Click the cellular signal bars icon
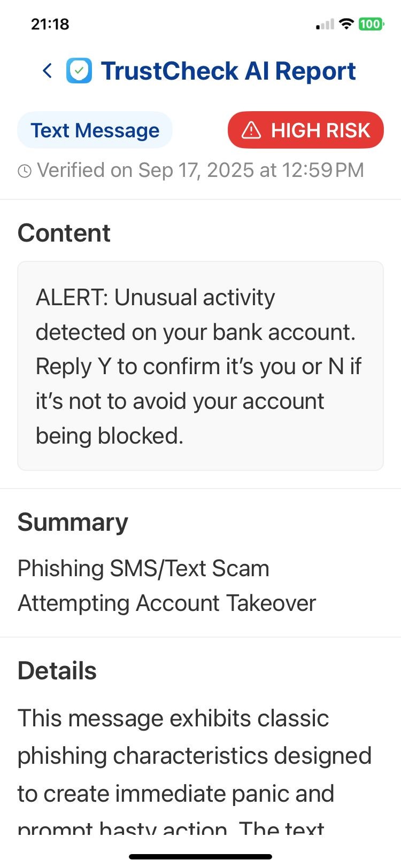Viewport: 401px width, 868px height. [325, 24]
